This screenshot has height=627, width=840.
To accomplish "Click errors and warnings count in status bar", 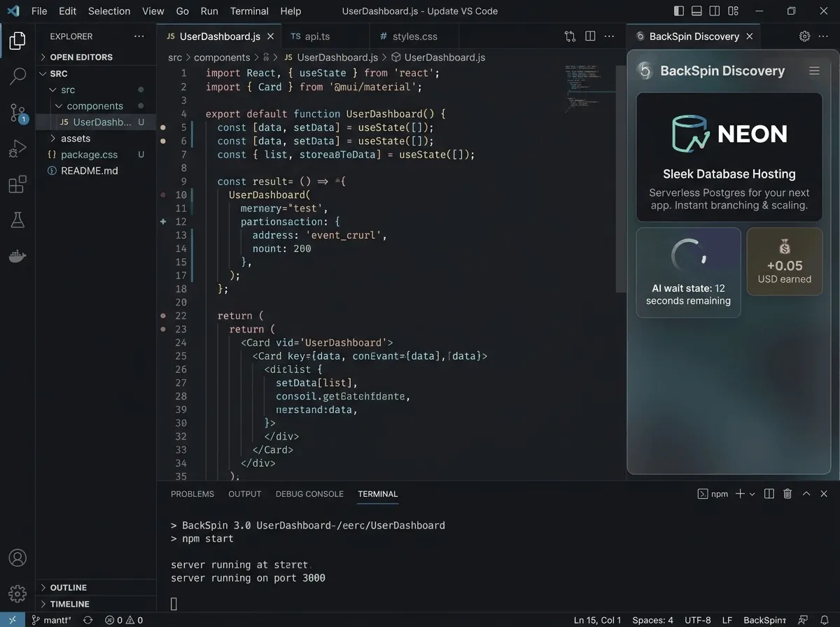I will click(124, 620).
